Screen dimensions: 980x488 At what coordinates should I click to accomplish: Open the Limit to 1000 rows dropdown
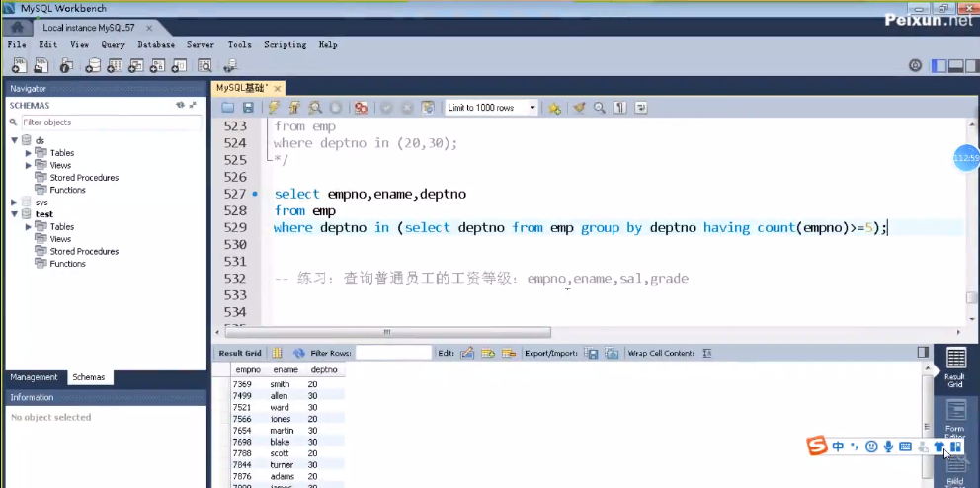point(533,108)
